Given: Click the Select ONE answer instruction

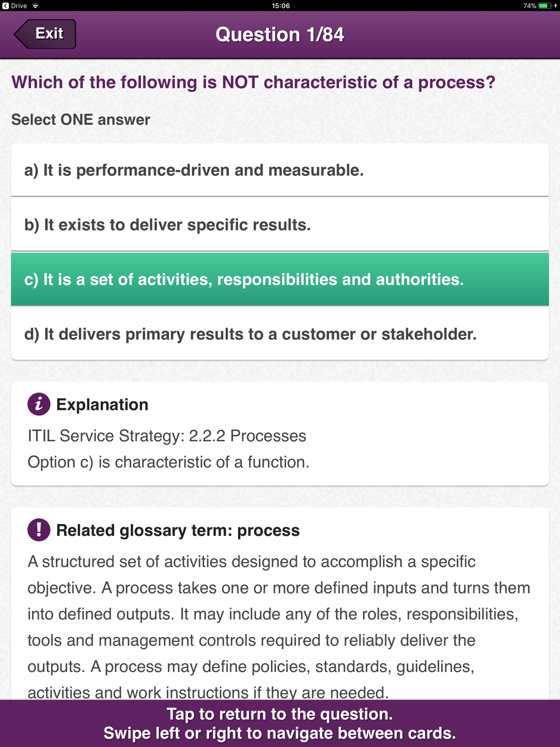Looking at the screenshot, I should click(81, 120).
